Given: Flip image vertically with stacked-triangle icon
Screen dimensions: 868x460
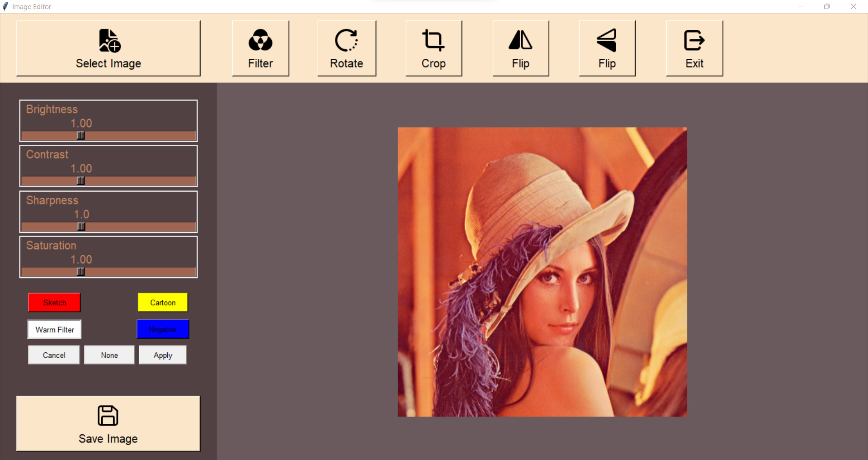Looking at the screenshot, I should (x=607, y=48).
